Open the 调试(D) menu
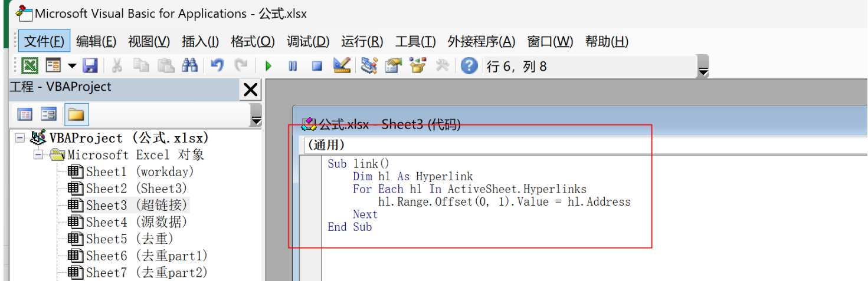868x281 pixels. [x=308, y=41]
